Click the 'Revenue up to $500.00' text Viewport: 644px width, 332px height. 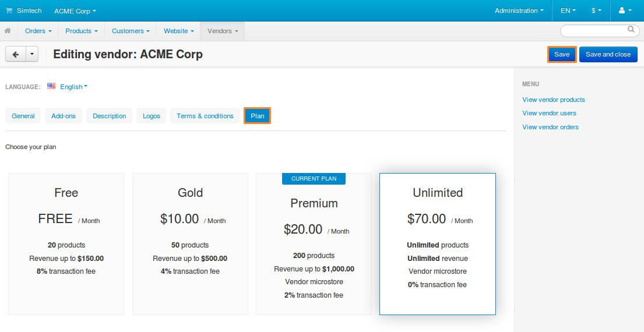pyautogui.click(x=190, y=259)
